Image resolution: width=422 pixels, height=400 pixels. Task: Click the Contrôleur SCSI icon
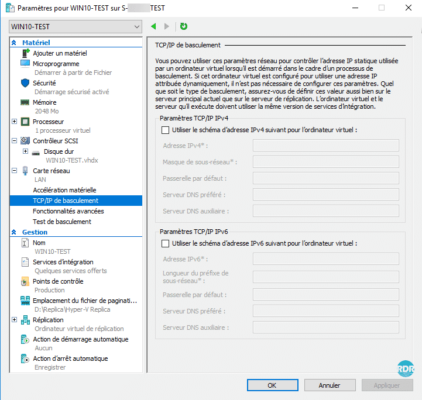pyautogui.click(x=25, y=141)
